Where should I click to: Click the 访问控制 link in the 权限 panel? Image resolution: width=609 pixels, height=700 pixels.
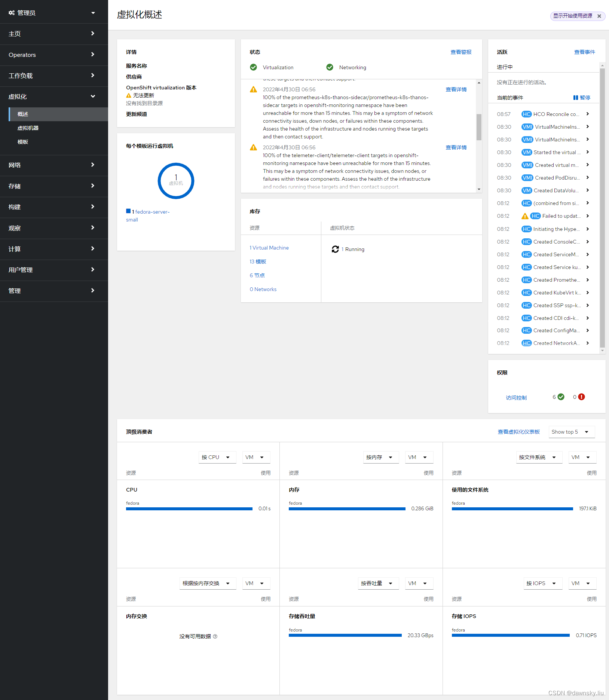point(516,397)
